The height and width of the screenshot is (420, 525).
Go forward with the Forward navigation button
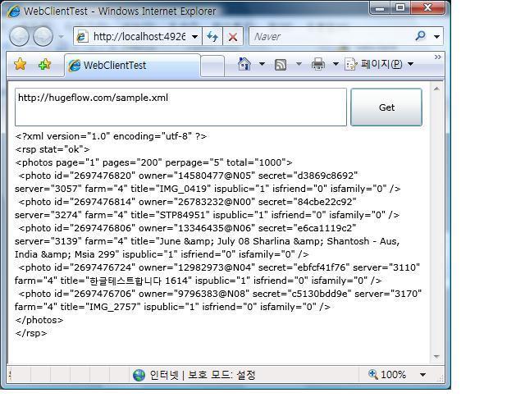pos(43,36)
